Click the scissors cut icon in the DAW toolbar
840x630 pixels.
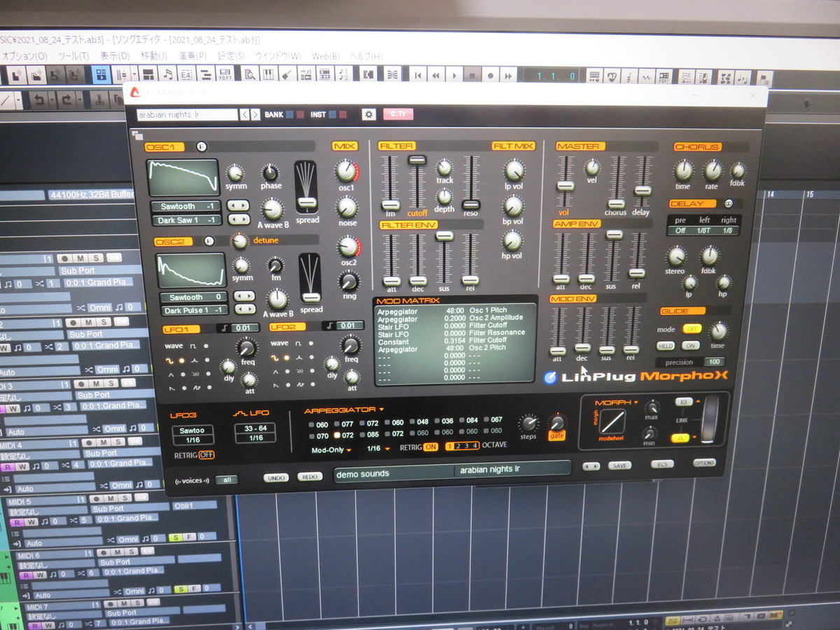pos(99,100)
